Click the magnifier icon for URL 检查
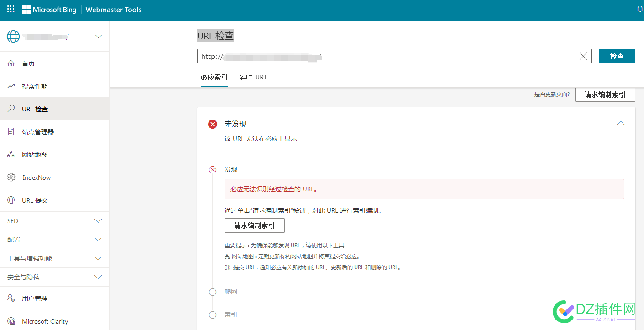 tap(11, 109)
